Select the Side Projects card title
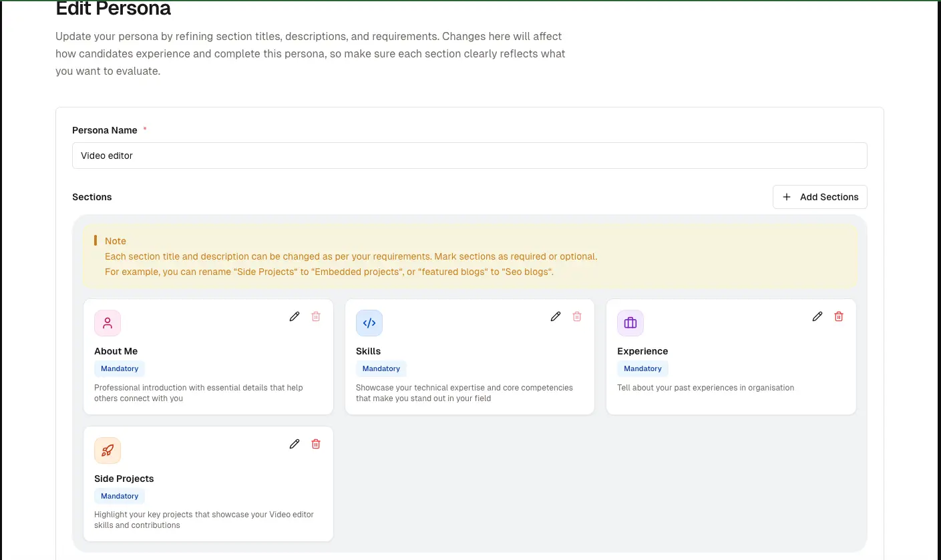 124,479
